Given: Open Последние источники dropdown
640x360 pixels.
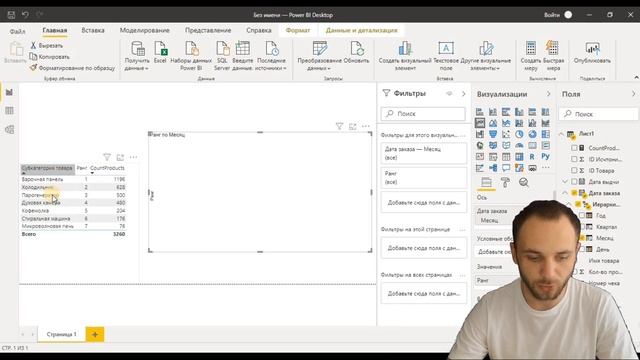Looking at the screenshot, I should pos(271,64).
